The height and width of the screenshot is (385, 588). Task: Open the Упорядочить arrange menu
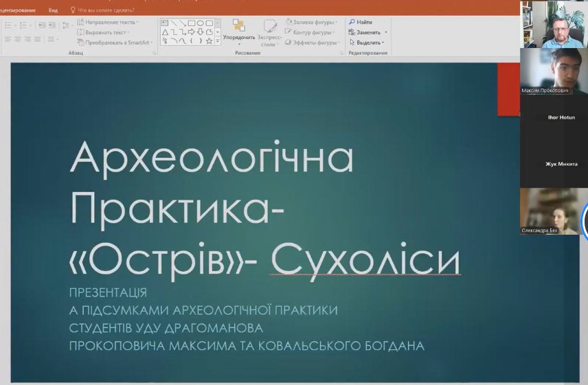[239, 33]
